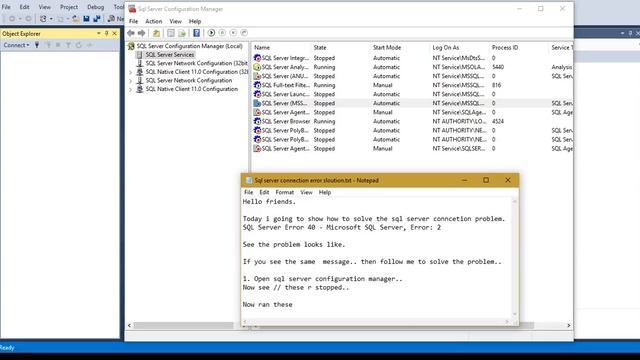The width and height of the screenshot is (640, 360).
Task: Click the Connect Object Explorer plug icon
Action: pos(37,45)
